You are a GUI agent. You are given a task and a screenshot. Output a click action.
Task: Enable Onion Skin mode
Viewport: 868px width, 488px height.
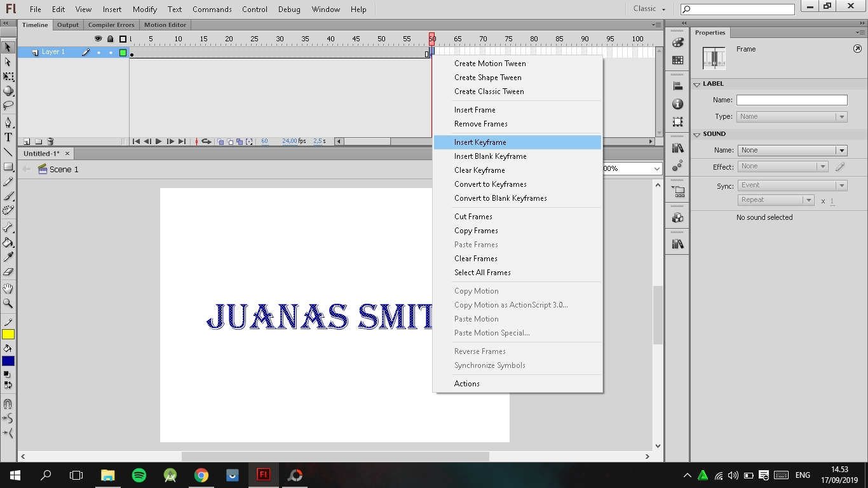click(220, 141)
